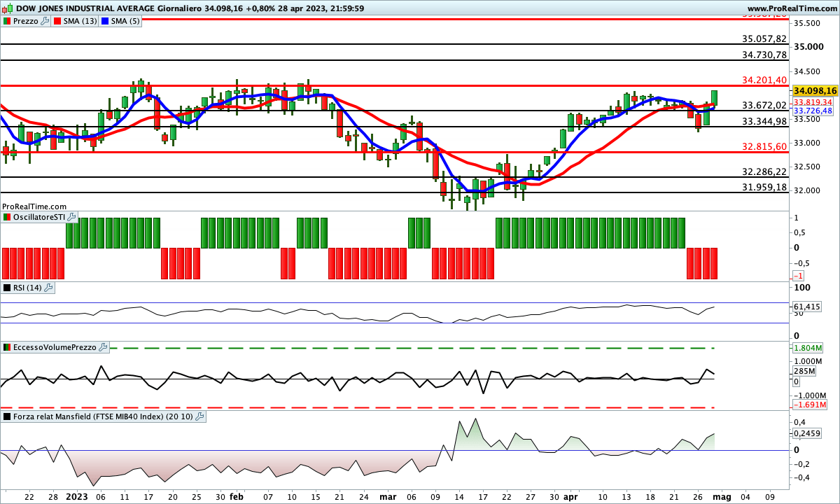Click the black RSI color square
Image resolution: width=840 pixels, height=504 pixels.
coord(6,288)
